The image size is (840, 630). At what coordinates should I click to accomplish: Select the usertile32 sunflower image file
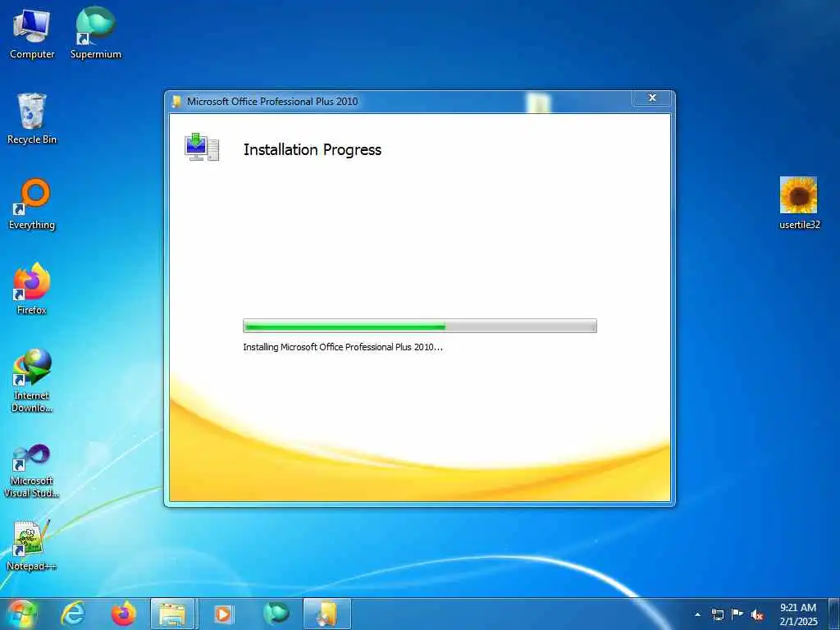pyautogui.click(x=799, y=203)
